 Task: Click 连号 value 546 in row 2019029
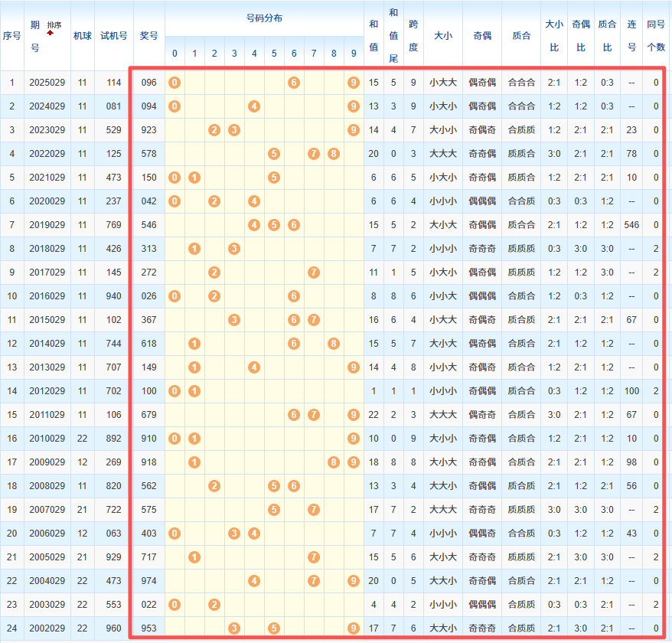pyautogui.click(x=631, y=225)
